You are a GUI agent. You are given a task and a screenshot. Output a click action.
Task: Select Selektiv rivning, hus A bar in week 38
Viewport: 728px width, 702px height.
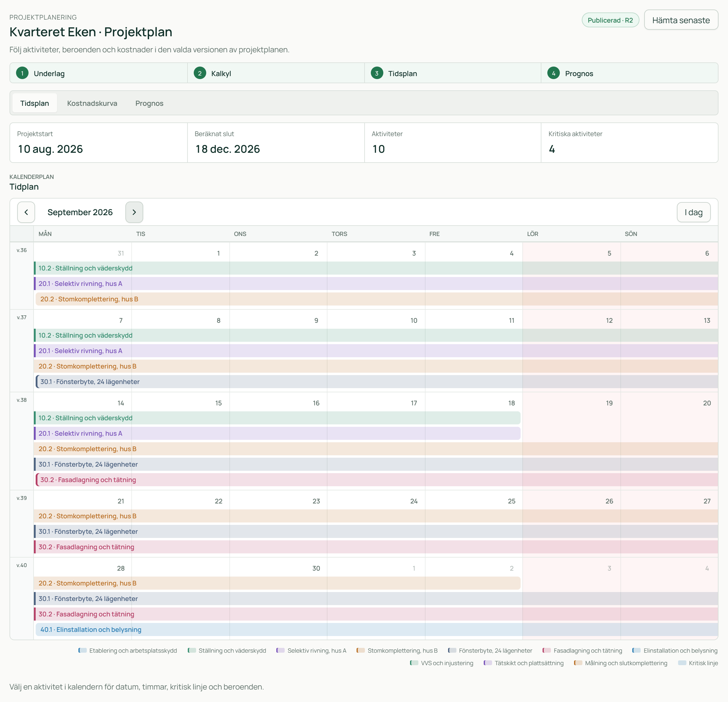point(277,433)
